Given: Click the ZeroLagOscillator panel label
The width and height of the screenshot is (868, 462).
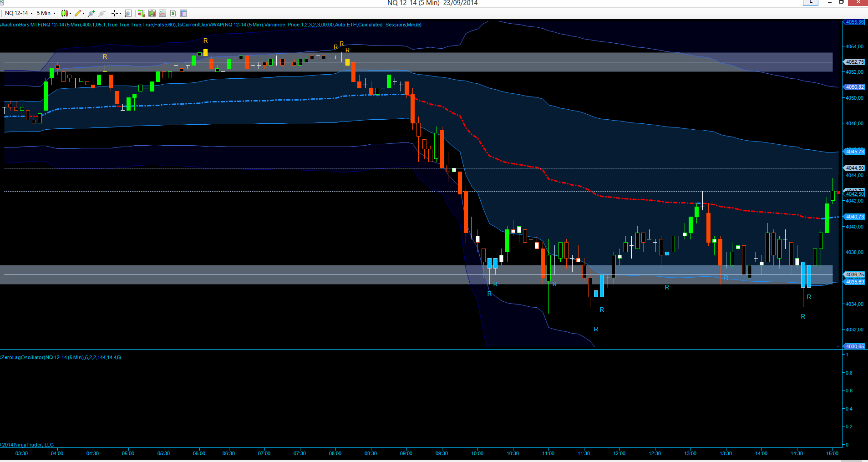Looking at the screenshot, I should [61, 357].
